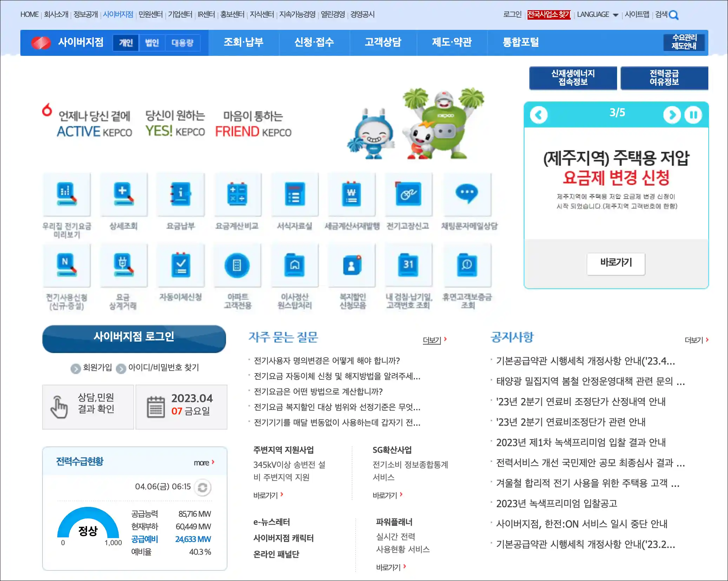Click the 요금납부 icon
The height and width of the screenshot is (581, 728).
180,195
